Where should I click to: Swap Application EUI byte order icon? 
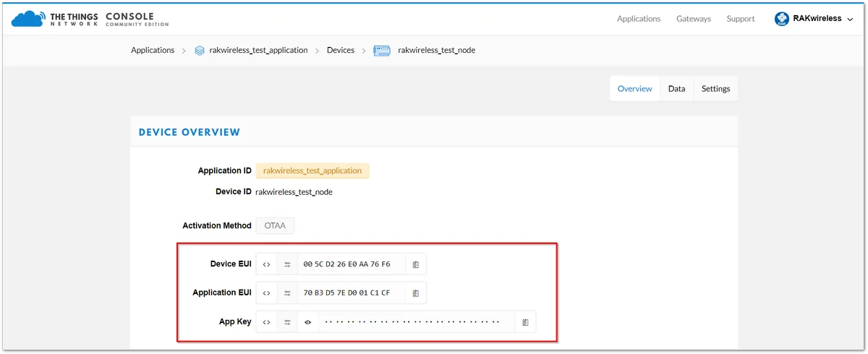coord(287,293)
